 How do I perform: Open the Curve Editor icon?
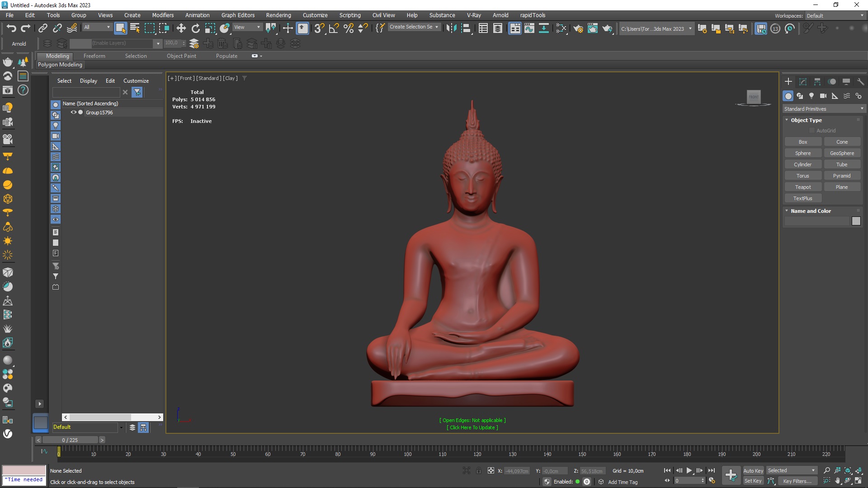coord(529,28)
